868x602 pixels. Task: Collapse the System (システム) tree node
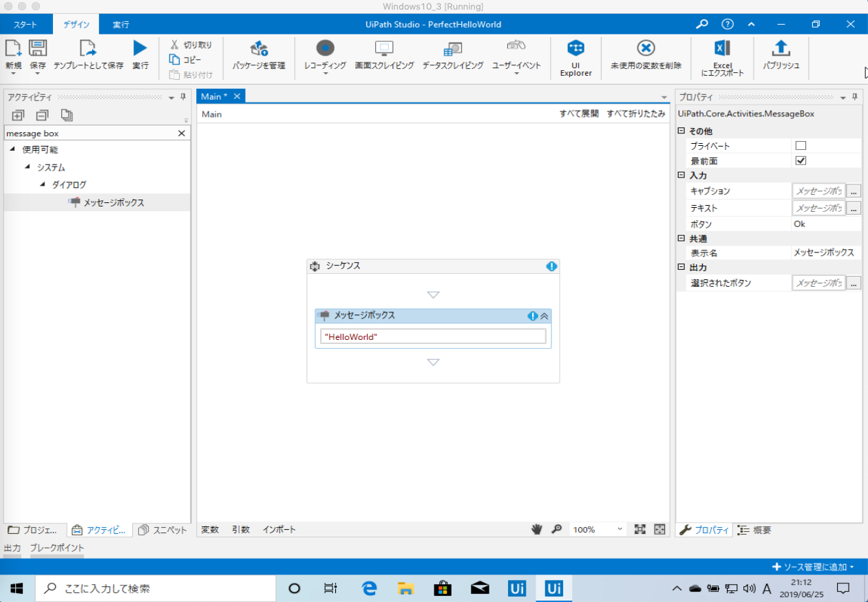(28, 167)
